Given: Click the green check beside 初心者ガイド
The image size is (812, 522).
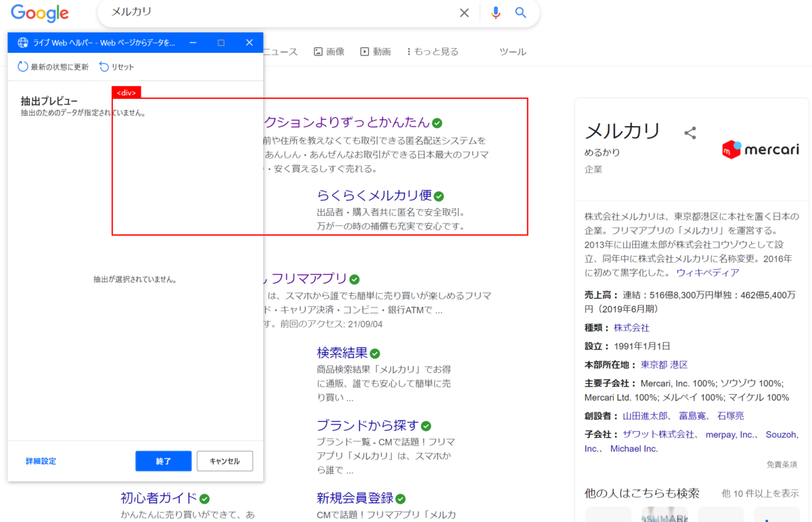Looking at the screenshot, I should [x=204, y=499].
